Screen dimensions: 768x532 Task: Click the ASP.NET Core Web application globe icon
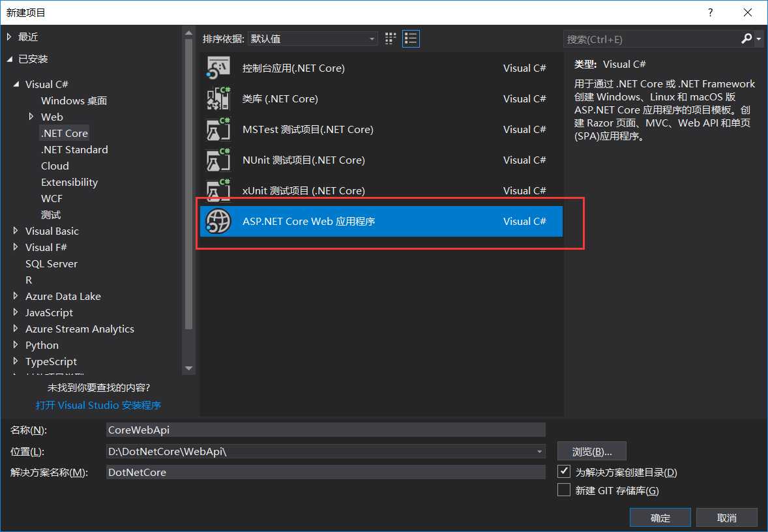[218, 222]
